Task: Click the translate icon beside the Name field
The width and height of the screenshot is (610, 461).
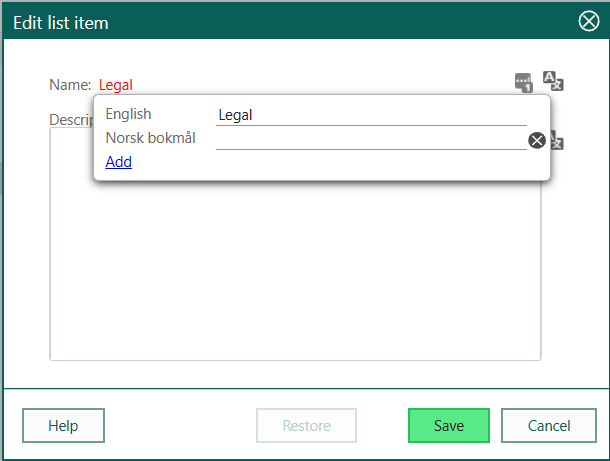Action: pyautogui.click(x=553, y=81)
